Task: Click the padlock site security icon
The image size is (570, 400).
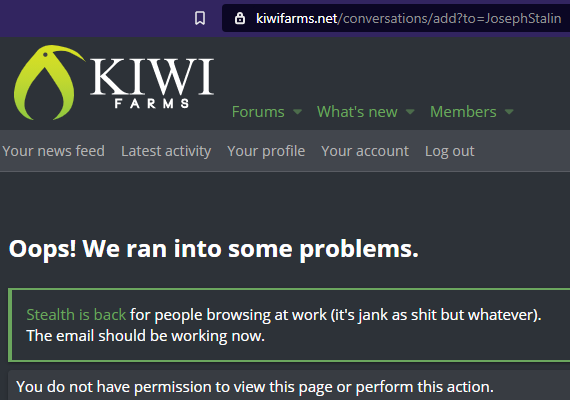Action: pyautogui.click(x=240, y=18)
